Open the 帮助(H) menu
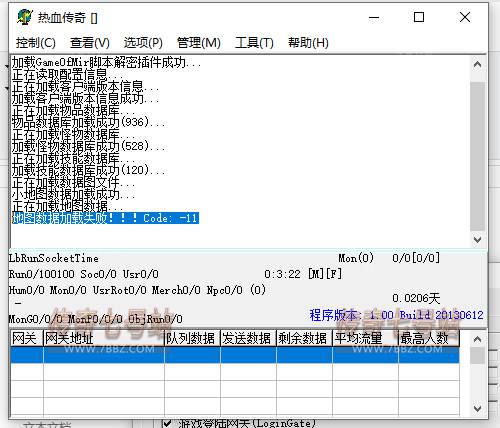 tap(308, 43)
